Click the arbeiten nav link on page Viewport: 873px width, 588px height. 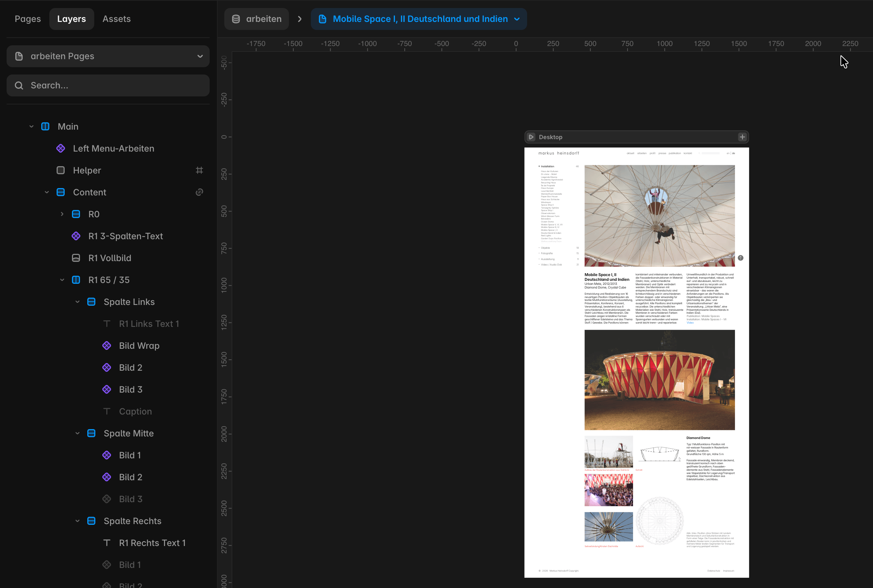point(642,153)
